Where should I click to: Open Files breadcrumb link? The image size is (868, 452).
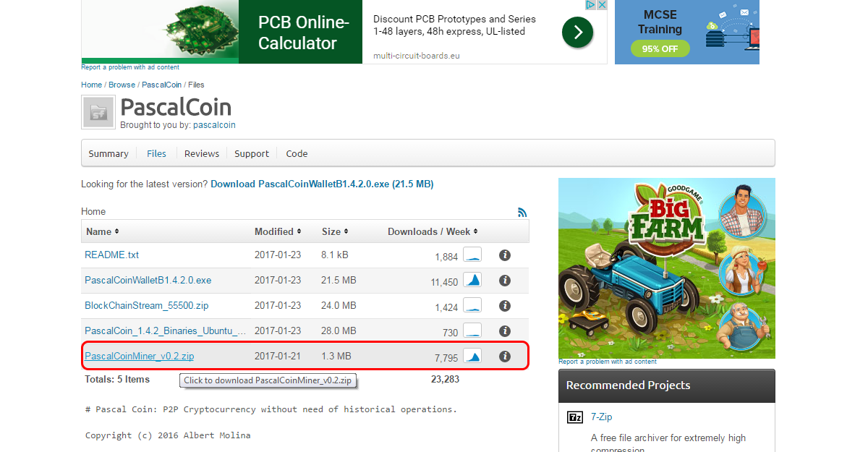[x=196, y=85]
